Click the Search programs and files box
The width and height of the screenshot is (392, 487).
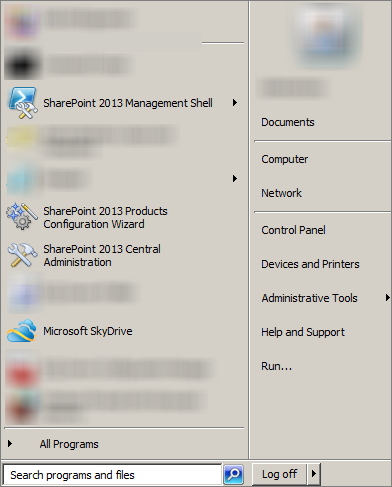pos(112,475)
